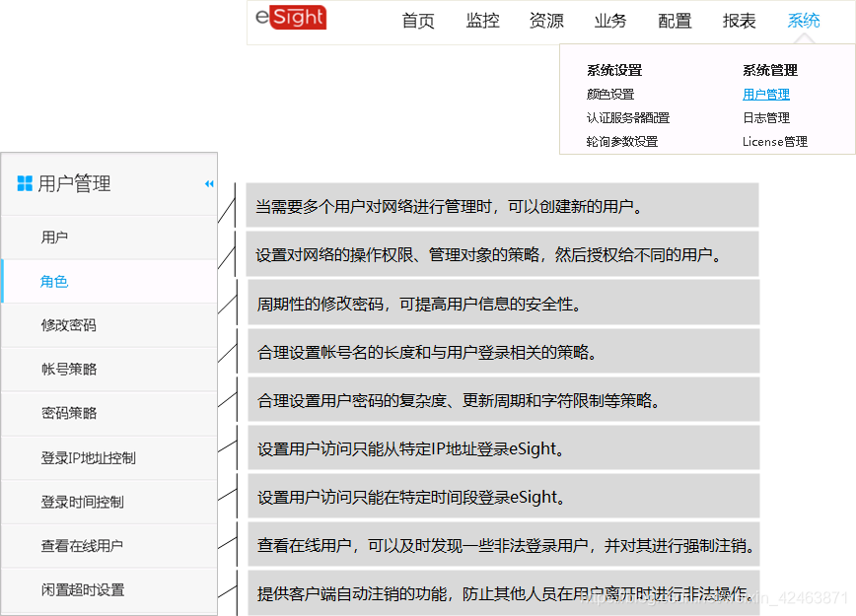Select License管理 in the dropdown
This screenshot has height=616, width=856.
775,142
